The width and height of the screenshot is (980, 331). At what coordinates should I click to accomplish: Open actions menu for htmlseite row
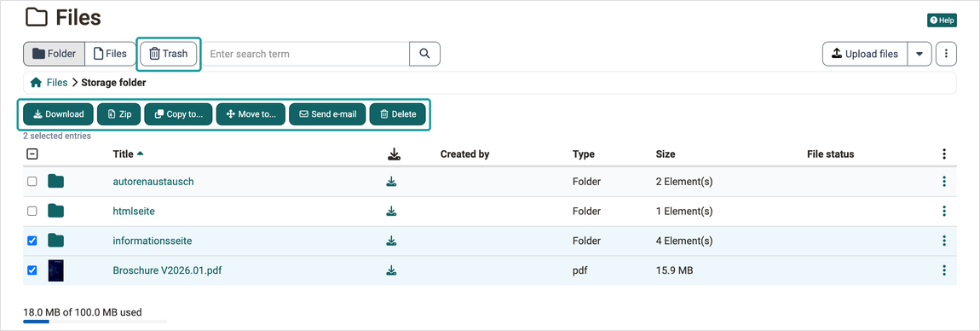[943, 211]
